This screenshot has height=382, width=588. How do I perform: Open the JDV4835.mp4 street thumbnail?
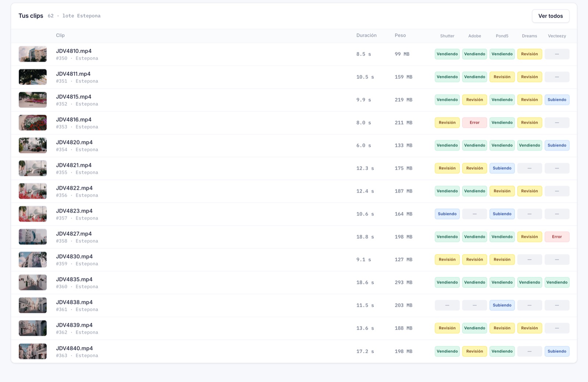pos(33,282)
